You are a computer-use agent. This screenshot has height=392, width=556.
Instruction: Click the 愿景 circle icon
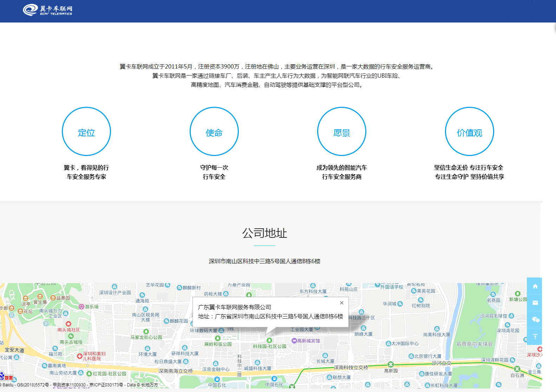click(342, 131)
